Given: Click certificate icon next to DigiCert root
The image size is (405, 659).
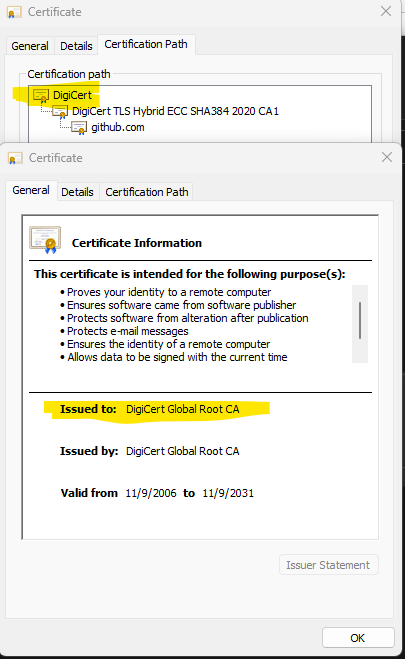Looking at the screenshot, I should click(41, 96).
